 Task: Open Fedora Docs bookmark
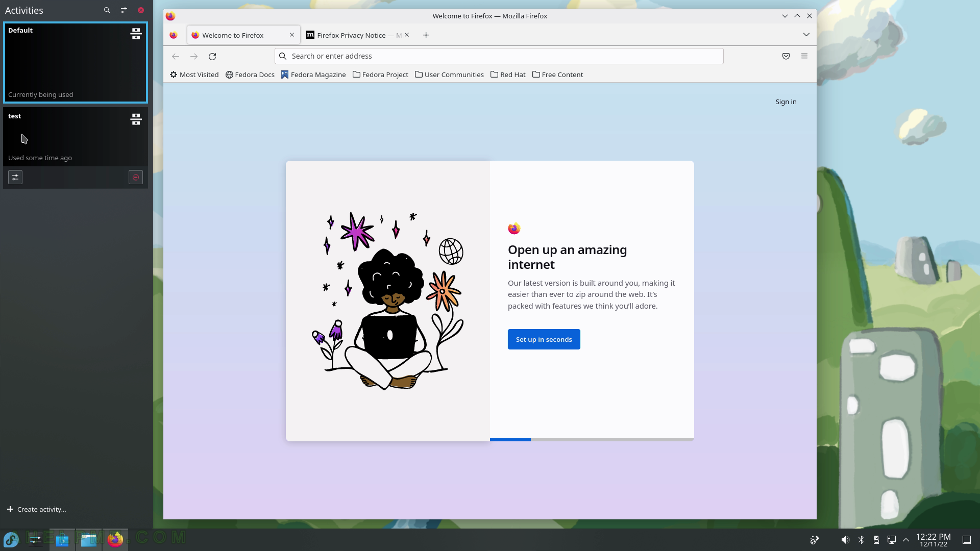pos(250,74)
